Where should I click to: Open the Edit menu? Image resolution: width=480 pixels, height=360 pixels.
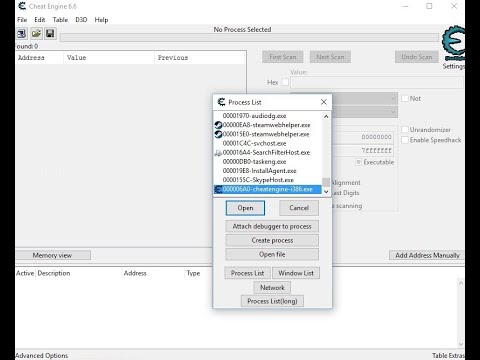click(40, 20)
